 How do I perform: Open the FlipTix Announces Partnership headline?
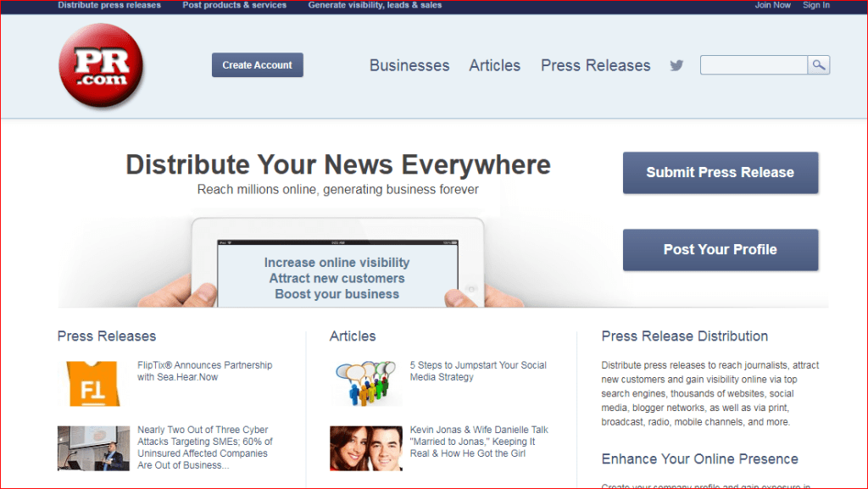[x=204, y=371]
